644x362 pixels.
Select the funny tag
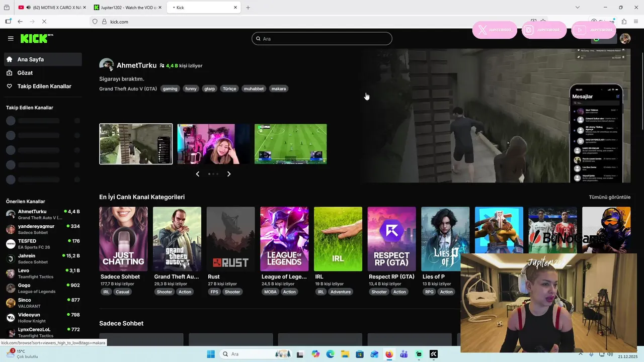191,88
